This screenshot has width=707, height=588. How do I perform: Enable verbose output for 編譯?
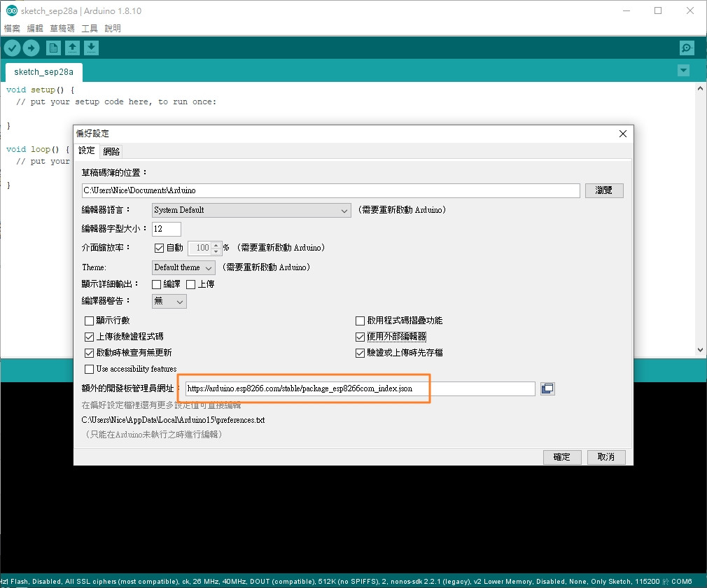click(x=157, y=284)
